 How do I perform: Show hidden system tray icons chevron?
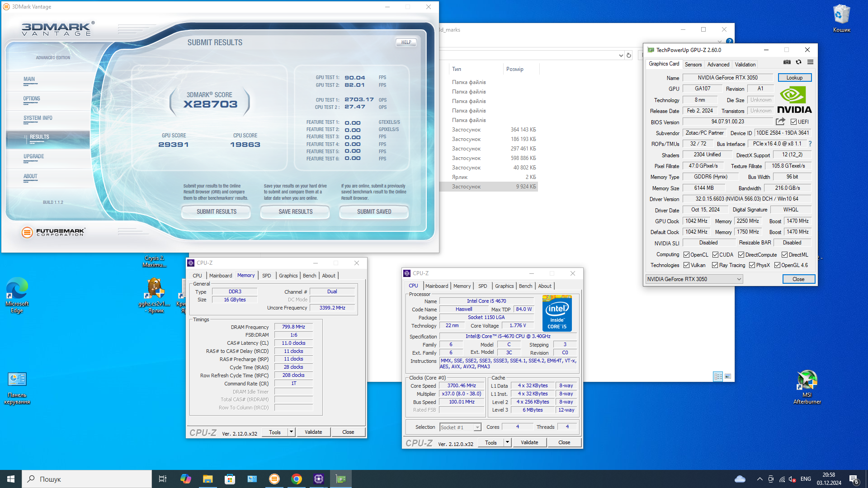759,479
